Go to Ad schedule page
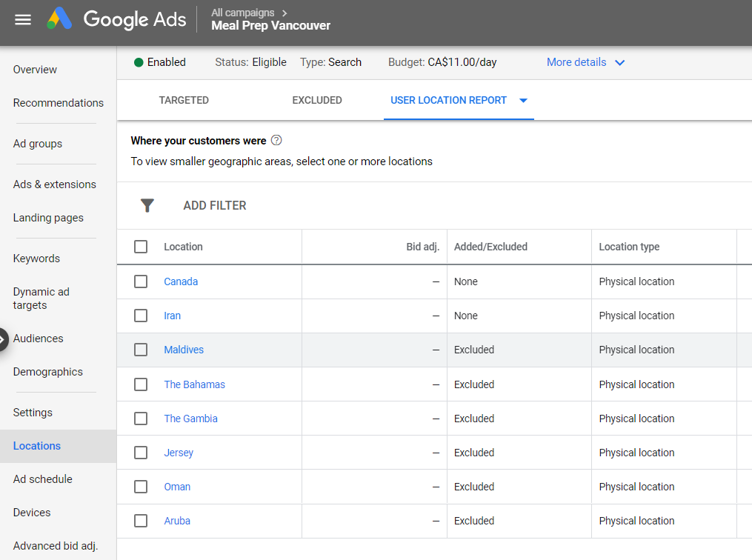The width and height of the screenshot is (752, 560). click(42, 479)
